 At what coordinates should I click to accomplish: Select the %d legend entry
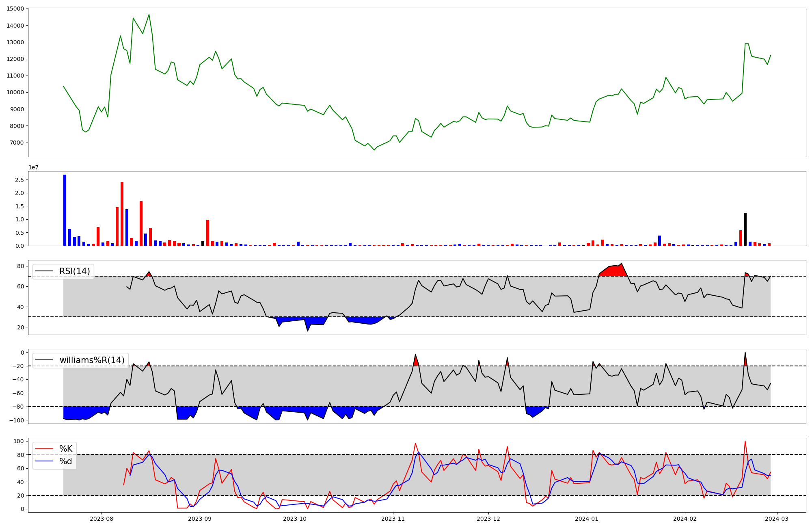coord(66,461)
